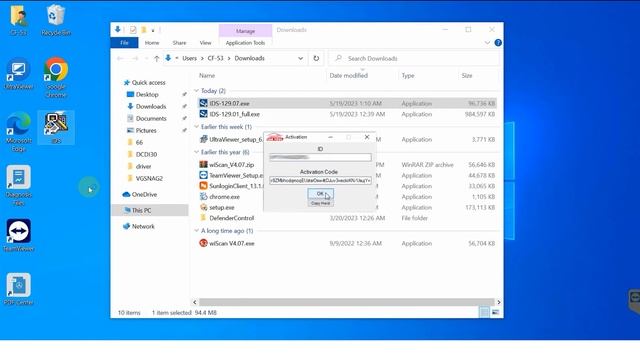Screen dimensions: 640x360
Task: Open Microsoft Edge desktop shortcut
Action: click(x=18, y=131)
